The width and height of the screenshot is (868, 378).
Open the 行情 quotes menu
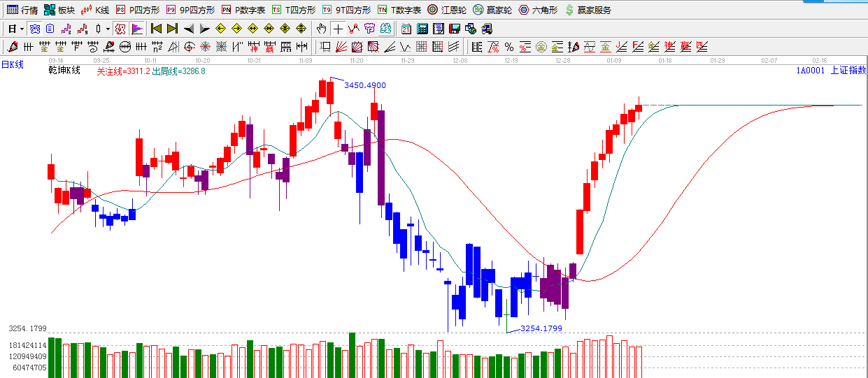pyautogui.click(x=22, y=10)
